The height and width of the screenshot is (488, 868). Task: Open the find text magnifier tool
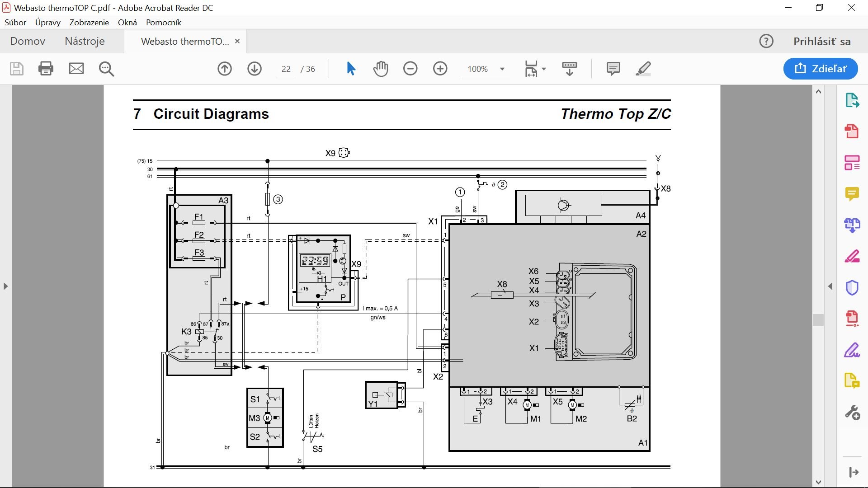[106, 69]
